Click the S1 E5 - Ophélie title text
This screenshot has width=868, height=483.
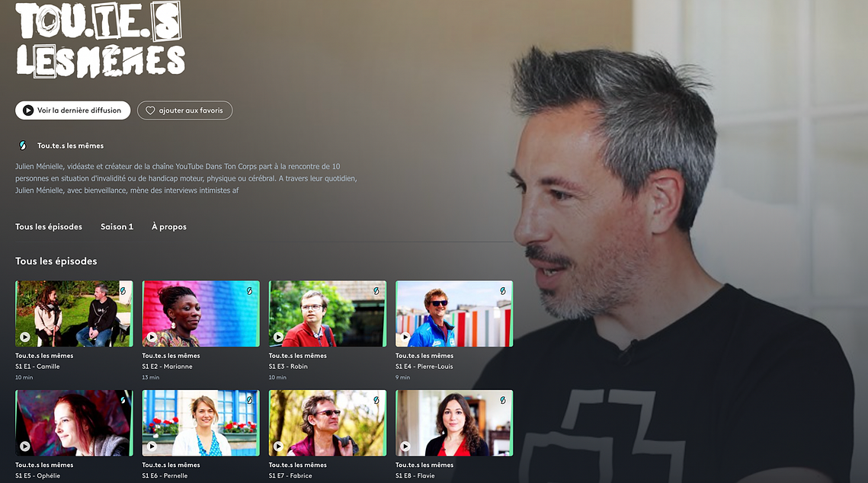37,476
